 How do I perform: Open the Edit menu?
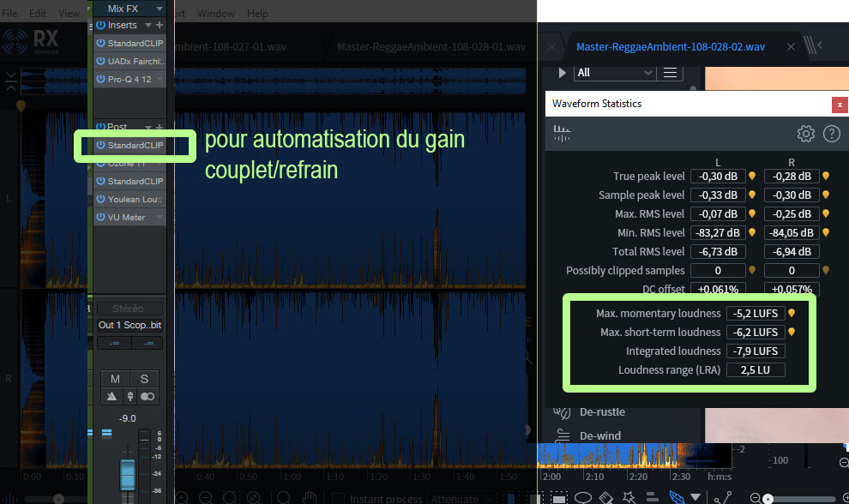(x=38, y=14)
